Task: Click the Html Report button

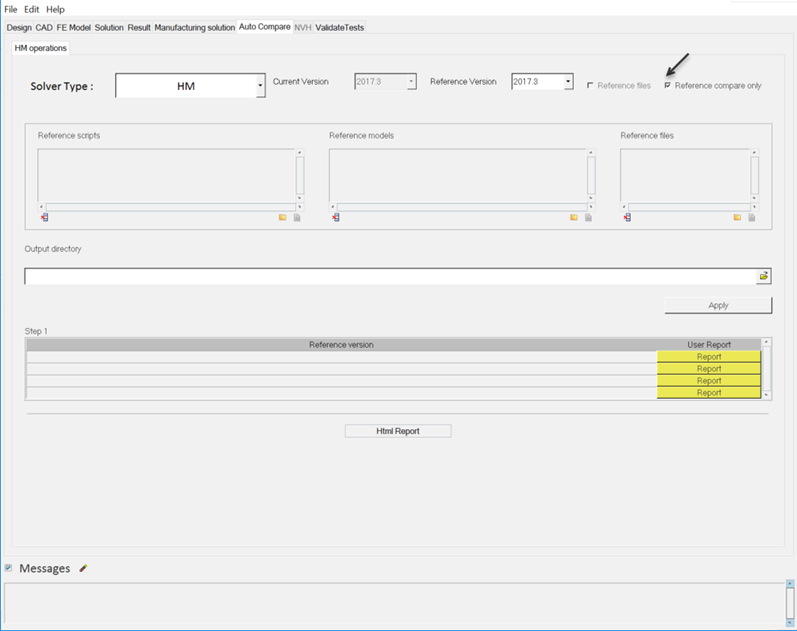Action: [x=397, y=431]
